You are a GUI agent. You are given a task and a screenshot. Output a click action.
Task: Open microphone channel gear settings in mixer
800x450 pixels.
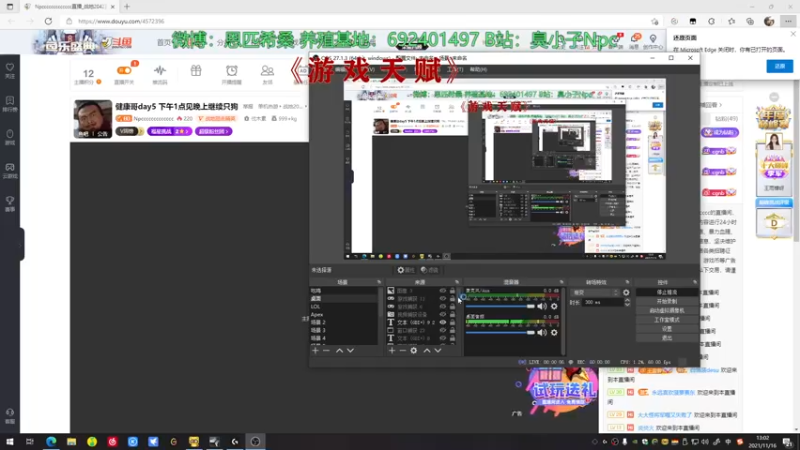pos(554,306)
